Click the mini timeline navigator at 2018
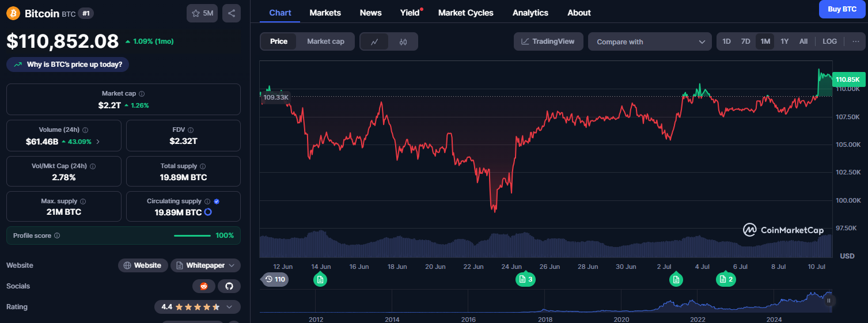868x323 pixels. click(x=545, y=301)
